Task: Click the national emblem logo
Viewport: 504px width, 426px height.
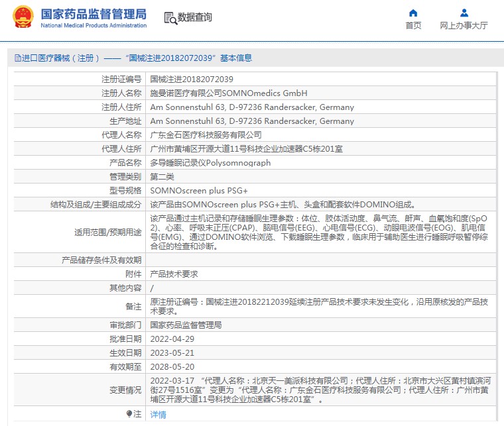Action: 23,17
